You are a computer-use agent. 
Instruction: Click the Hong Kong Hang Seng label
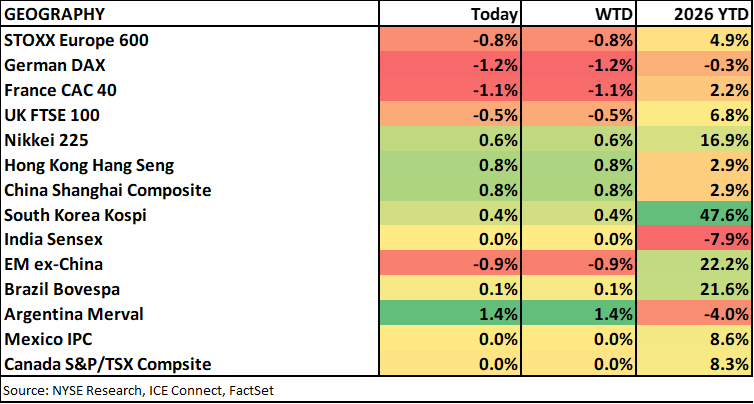tap(89, 165)
